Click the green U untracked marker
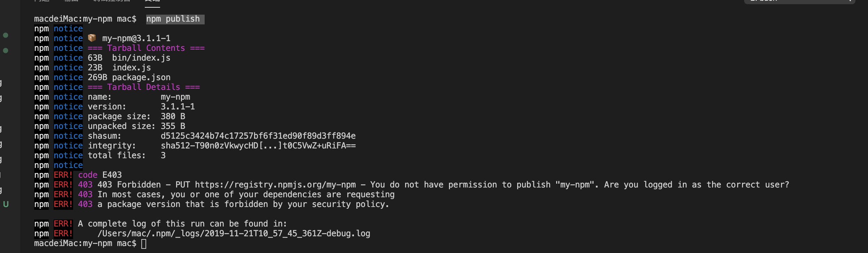 6,204
